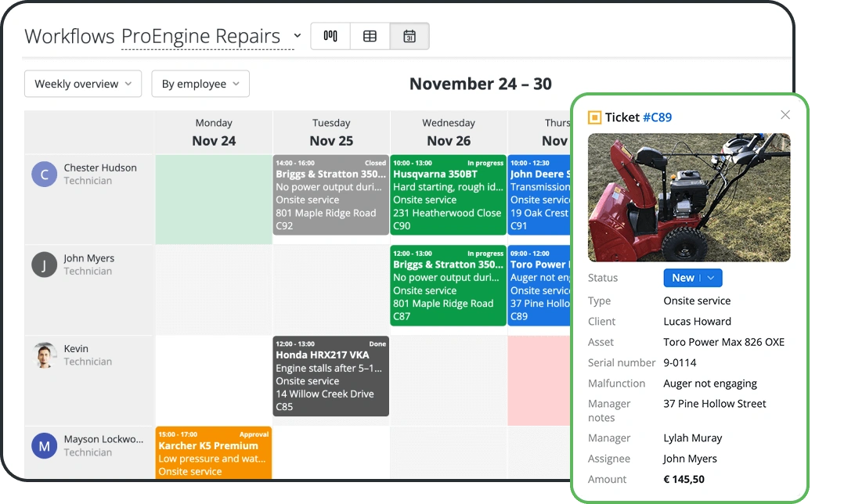Click John Myers' avatar circle
The height and width of the screenshot is (504, 855).
[45, 265]
